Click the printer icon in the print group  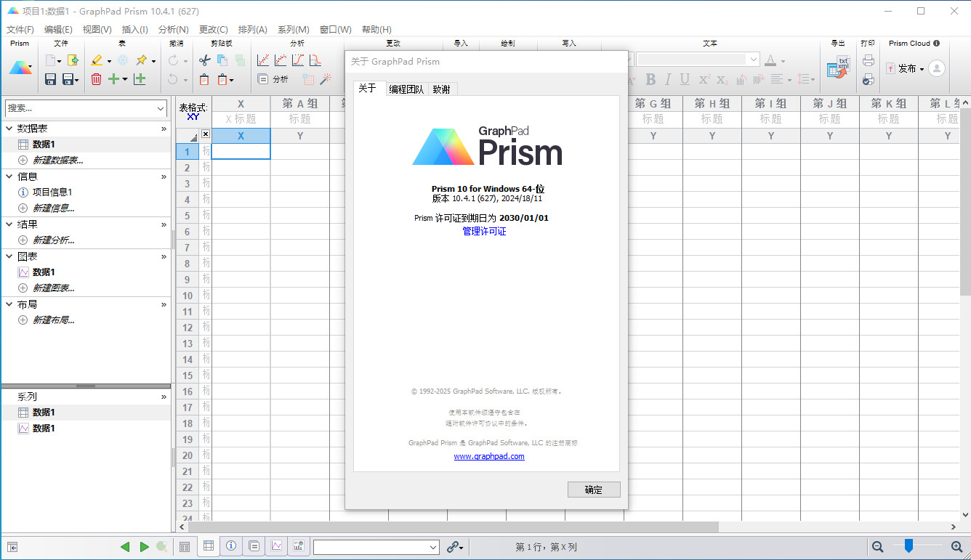tap(868, 60)
